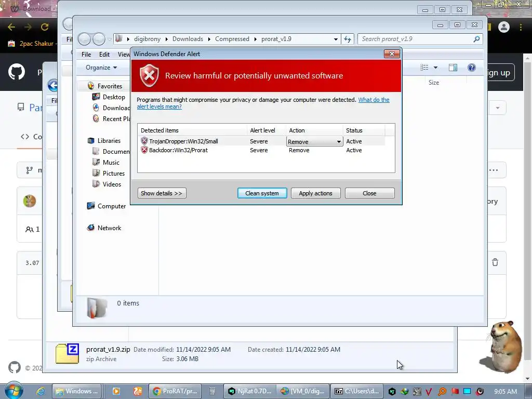Click Close button in Defender alert
Screen dimensions: 532x399
pyautogui.click(x=369, y=193)
